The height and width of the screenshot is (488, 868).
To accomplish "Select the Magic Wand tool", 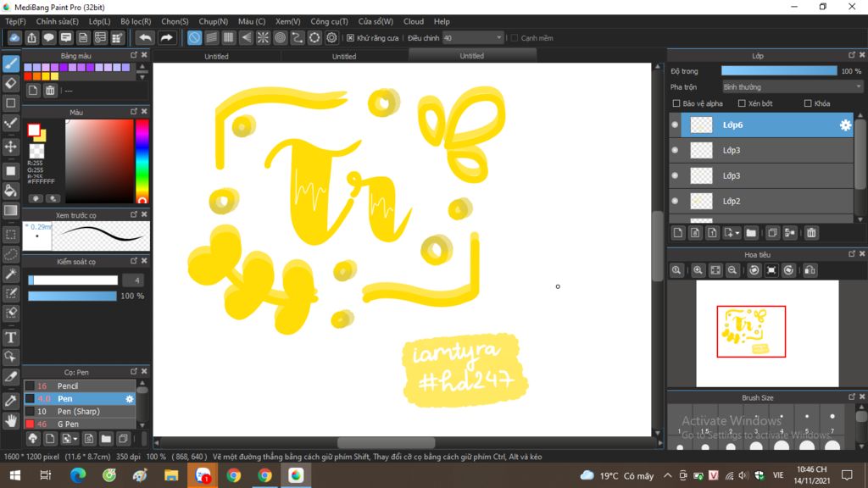I will coord(10,274).
